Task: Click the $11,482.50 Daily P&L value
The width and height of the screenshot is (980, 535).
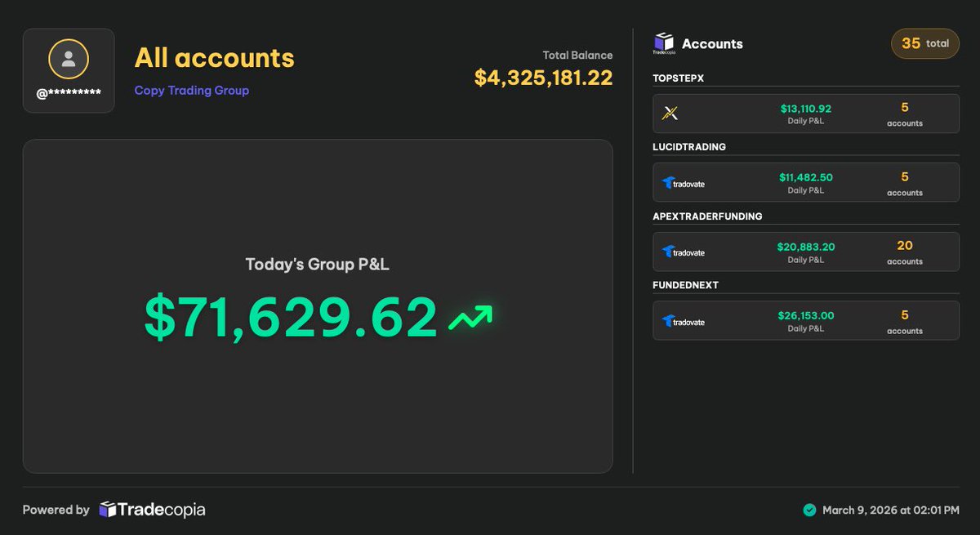Action: [806, 177]
